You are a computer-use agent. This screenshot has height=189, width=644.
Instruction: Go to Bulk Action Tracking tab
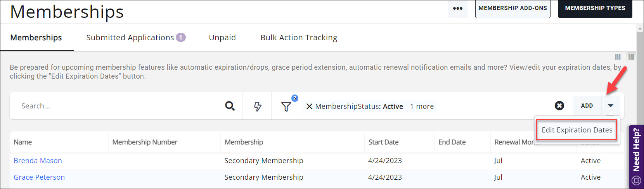(x=299, y=38)
